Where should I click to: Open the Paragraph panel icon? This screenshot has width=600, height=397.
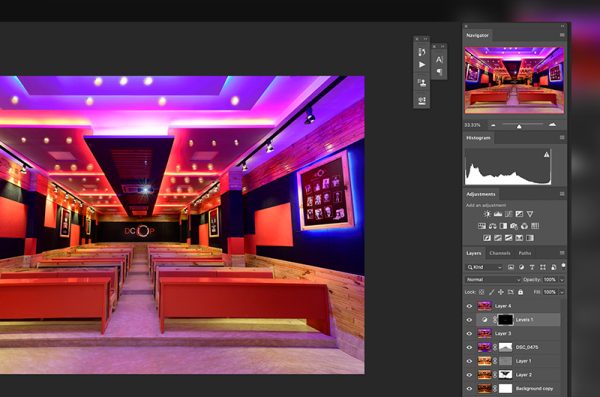pos(439,72)
